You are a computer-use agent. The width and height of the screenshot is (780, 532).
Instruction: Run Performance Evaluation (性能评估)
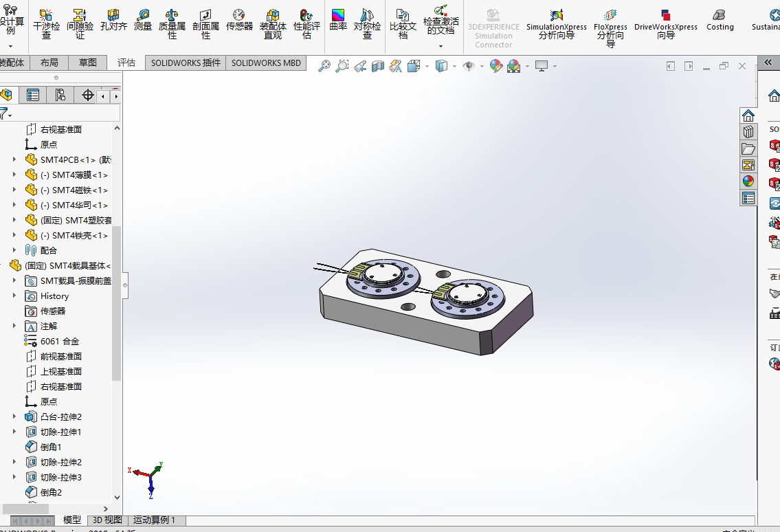(x=307, y=24)
